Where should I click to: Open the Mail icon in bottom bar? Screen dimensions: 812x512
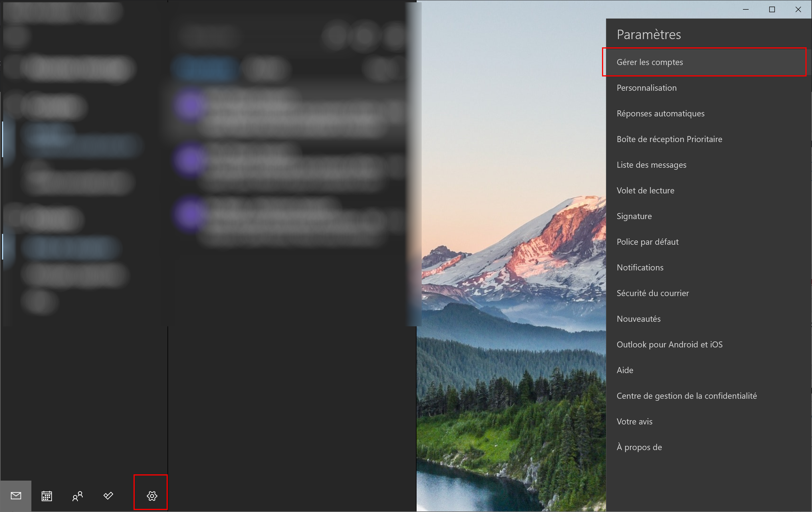(16, 496)
